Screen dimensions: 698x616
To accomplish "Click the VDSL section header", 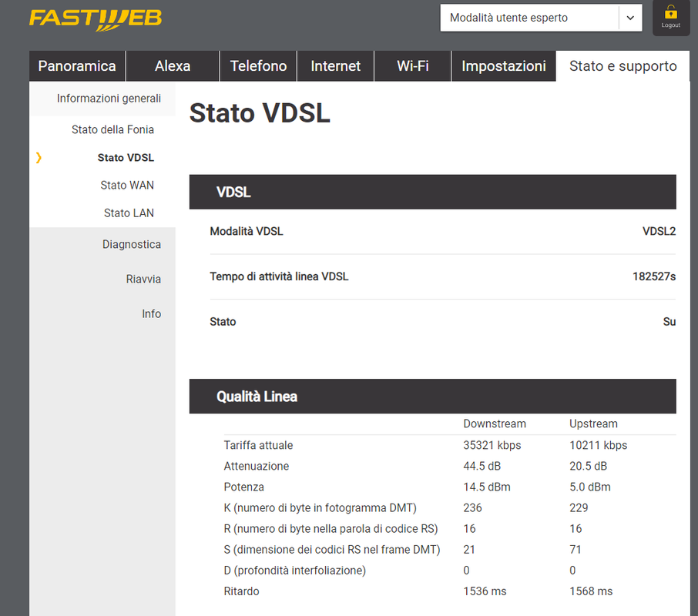I will (x=433, y=192).
